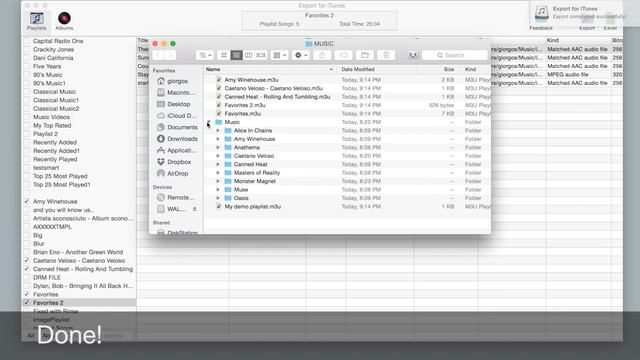The width and height of the screenshot is (640, 360).
Task: Switch Finder to icon view
Action: click(224, 55)
